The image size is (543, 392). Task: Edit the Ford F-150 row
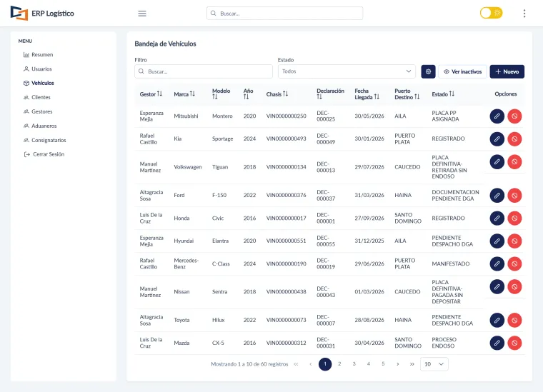pos(497,196)
